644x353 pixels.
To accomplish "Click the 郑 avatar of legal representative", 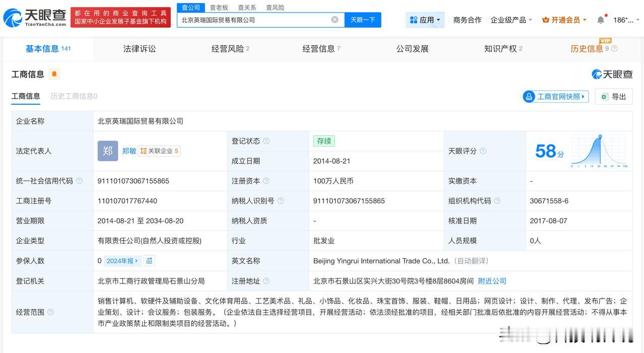I will click(x=108, y=151).
